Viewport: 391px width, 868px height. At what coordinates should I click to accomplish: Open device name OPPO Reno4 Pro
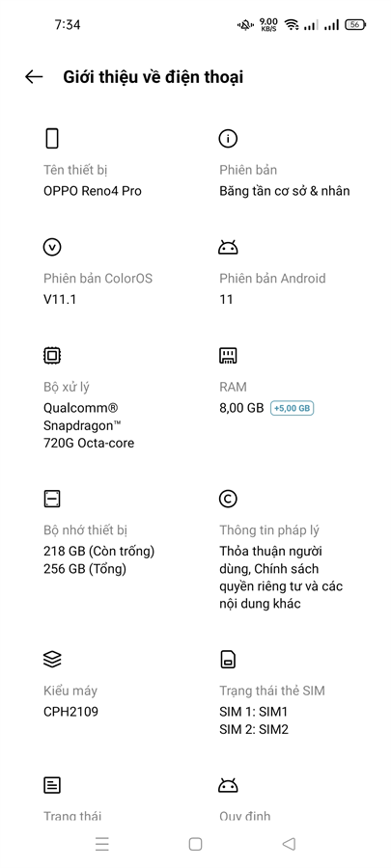93,191
